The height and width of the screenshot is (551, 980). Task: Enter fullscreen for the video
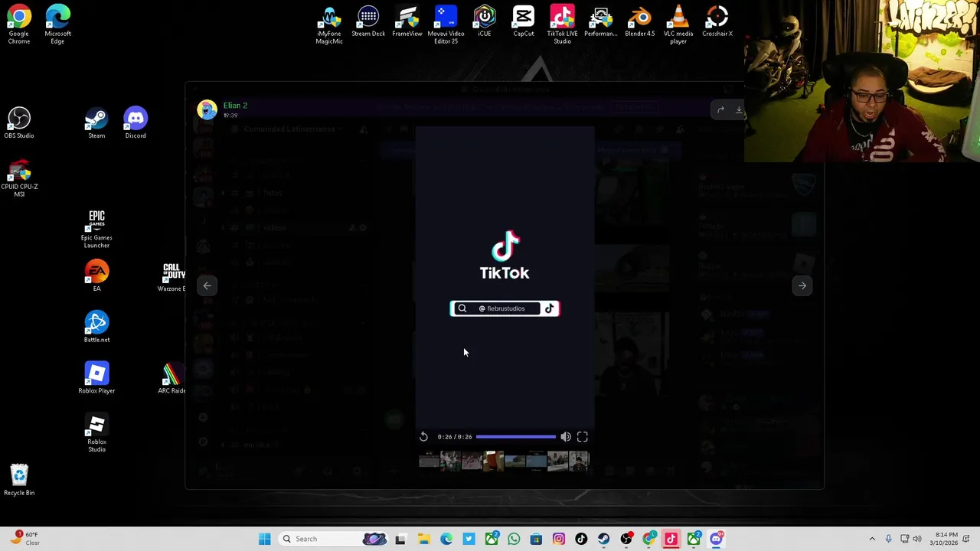pyautogui.click(x=582, y=436)
